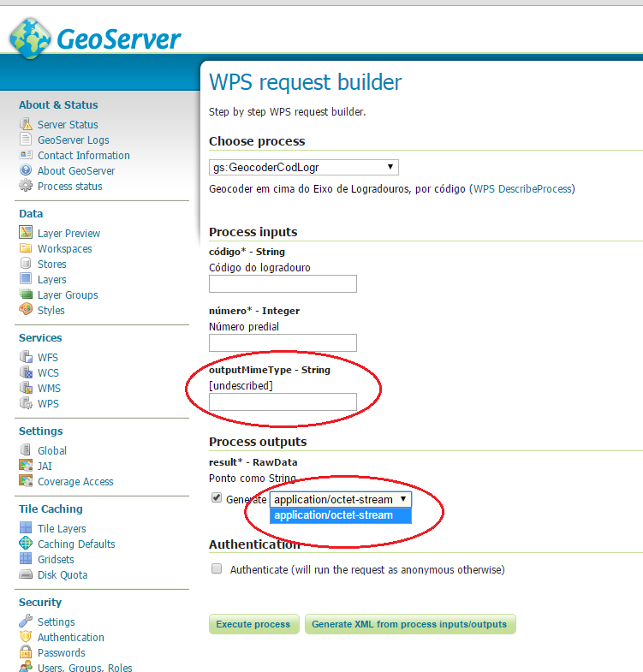Click the Users, Groups, Roles icon
643x672 pixels.
click(x=26, y=666)
